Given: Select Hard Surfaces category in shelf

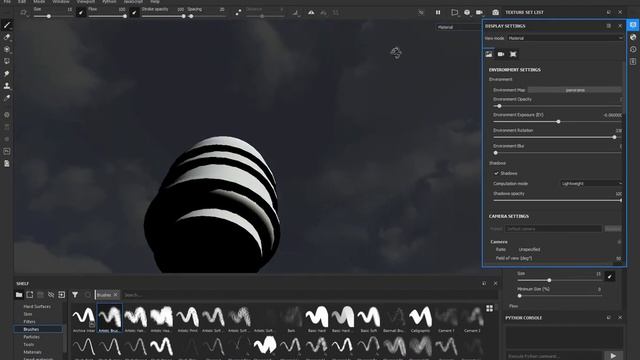Looking at the screenshot, I should [x=37, y=307].
